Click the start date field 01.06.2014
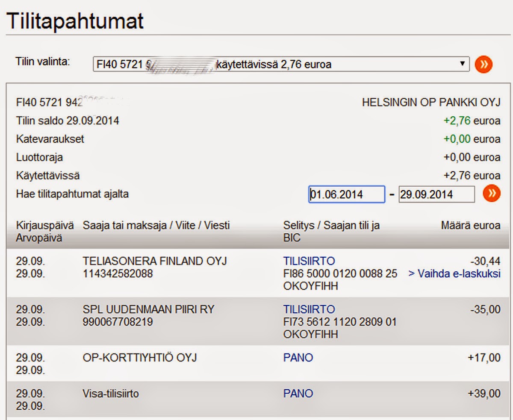Viewport: 513px width, 420px height. pos(347,194)
